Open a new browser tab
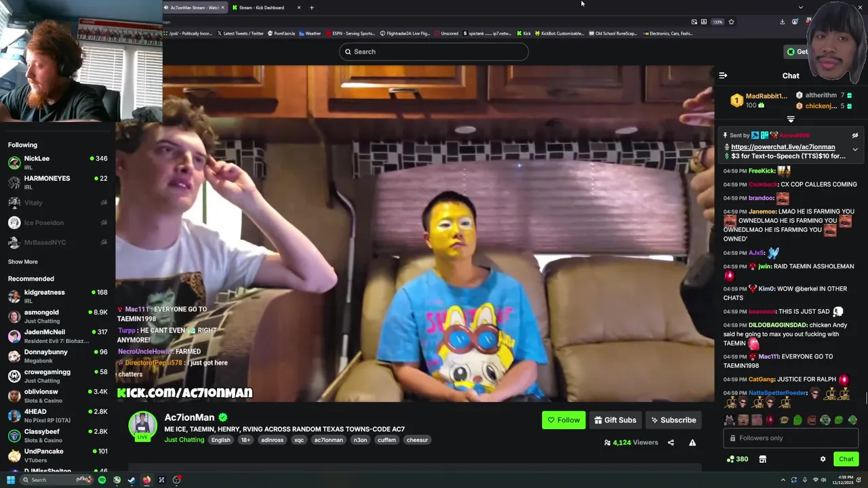The height and width of the screenshot is (488, 868). tap(311, 7)
